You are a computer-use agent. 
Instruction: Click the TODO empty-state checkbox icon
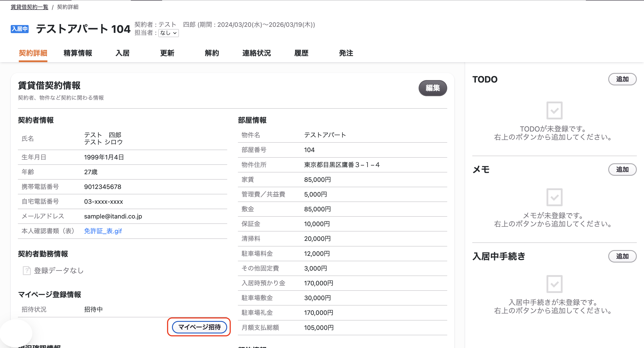point(554,110)
